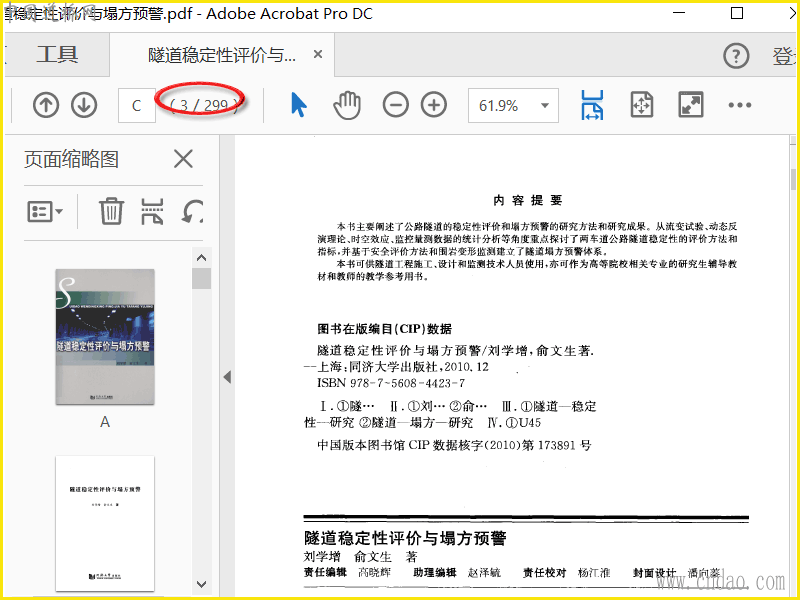Image resolution: width=800 pixels, height=600 pixels.
Task: Zoom in with the plus button
Action: point(434,105)
